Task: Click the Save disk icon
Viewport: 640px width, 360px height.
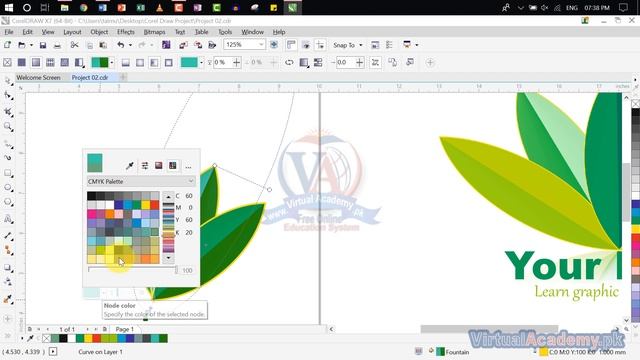Action: pyautogui.click(x=43, y=45)
